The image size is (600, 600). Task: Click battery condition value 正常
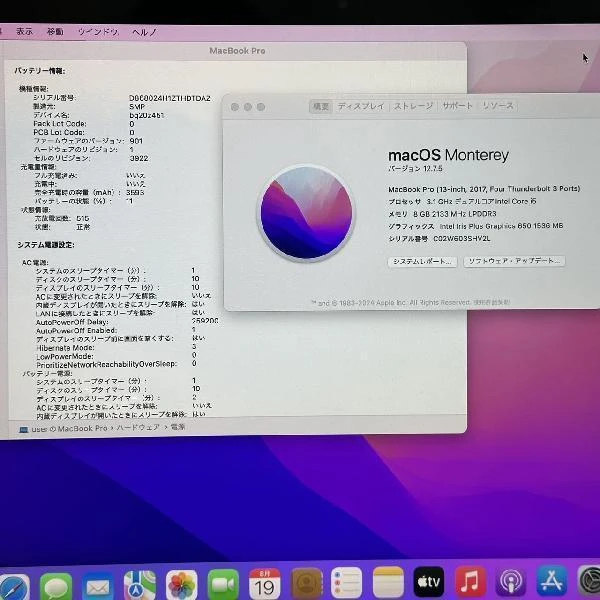point(83,227)
